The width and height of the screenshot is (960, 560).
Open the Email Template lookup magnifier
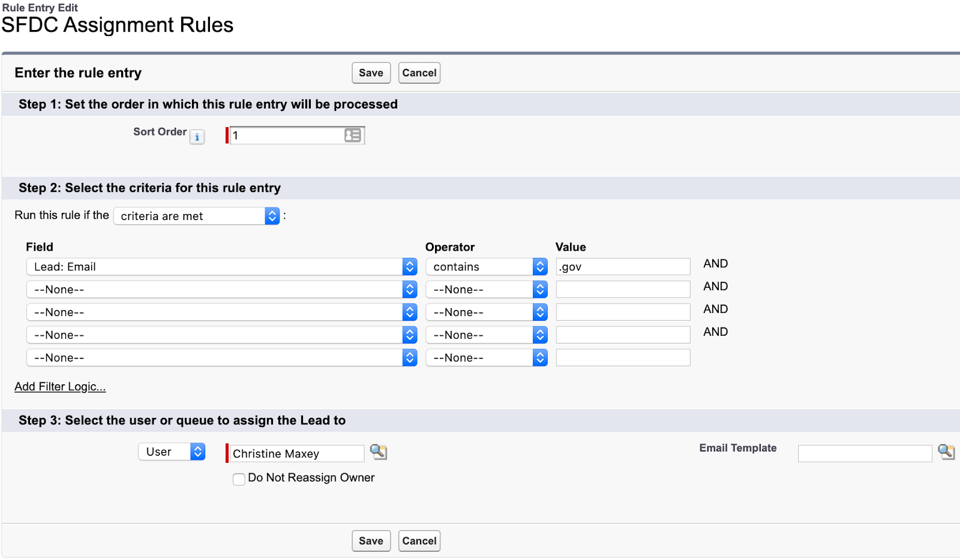point(946,452)
